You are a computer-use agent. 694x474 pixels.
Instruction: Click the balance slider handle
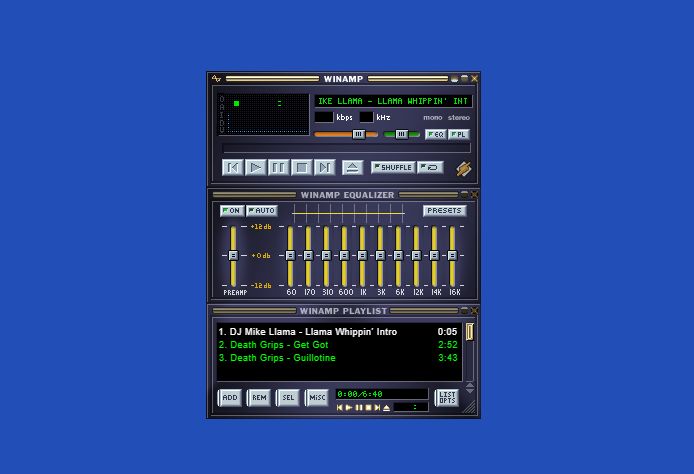coord(401,134)
